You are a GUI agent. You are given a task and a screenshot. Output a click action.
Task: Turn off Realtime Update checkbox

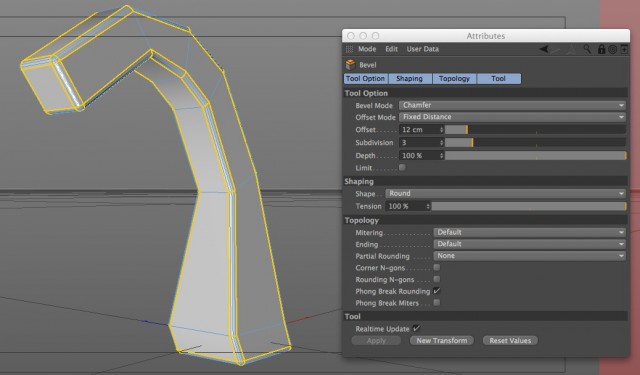416,328
